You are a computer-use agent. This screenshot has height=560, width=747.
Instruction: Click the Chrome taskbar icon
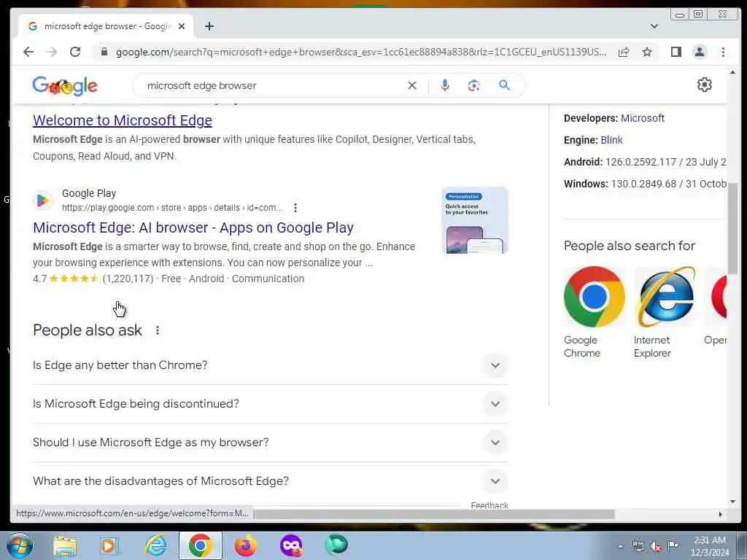[x=200, y=545]
